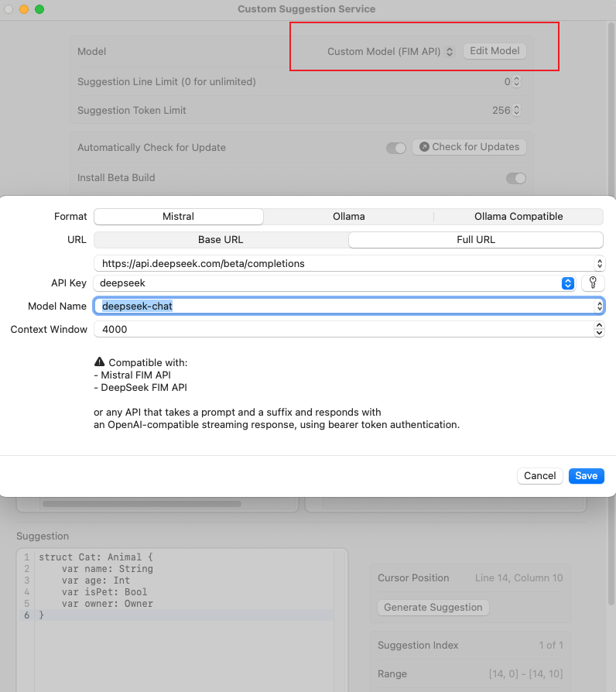Cancel the model editing dialog
The height and width of the screenshot is (692, 616).
[x=539, y=475]
